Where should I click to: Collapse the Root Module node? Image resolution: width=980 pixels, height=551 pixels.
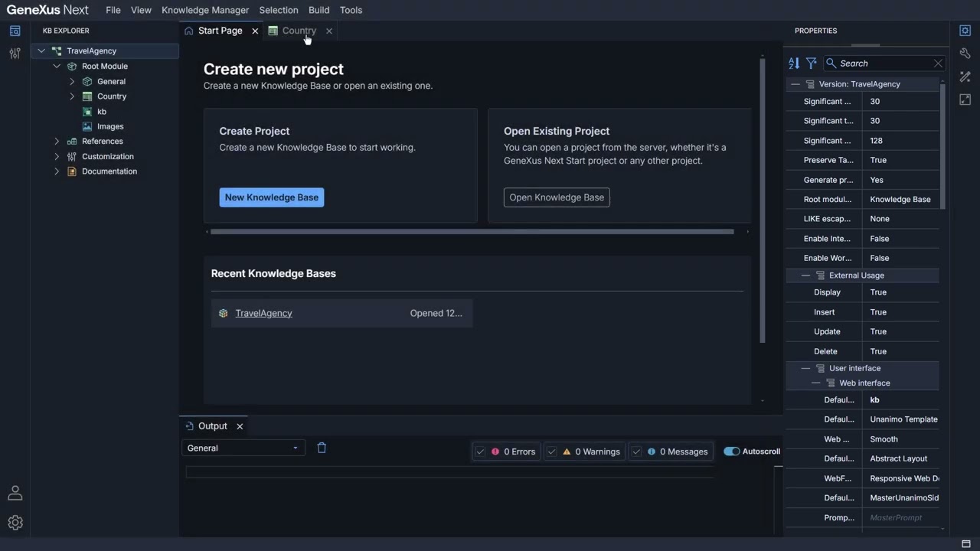click(x=57, y=67)
